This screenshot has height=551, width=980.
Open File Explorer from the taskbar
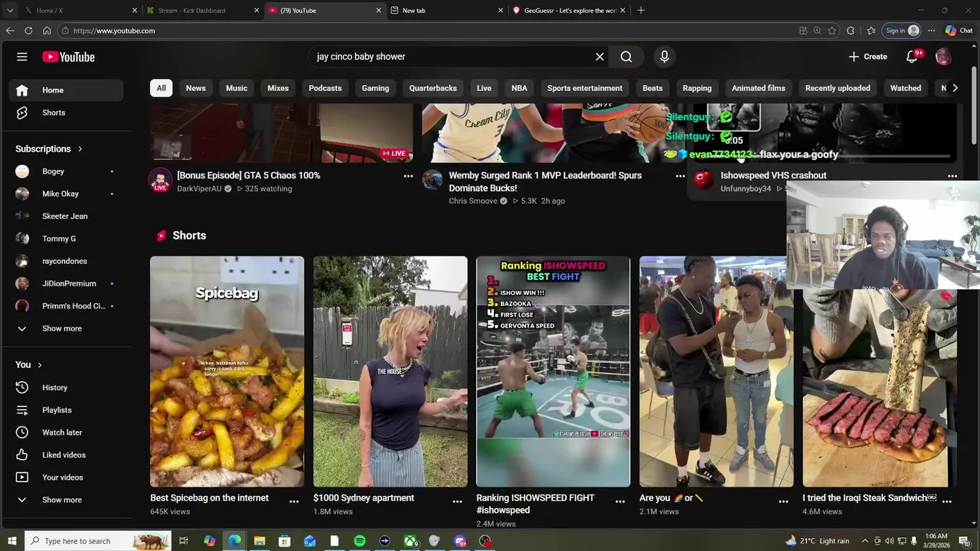click(x=260, y=541)
